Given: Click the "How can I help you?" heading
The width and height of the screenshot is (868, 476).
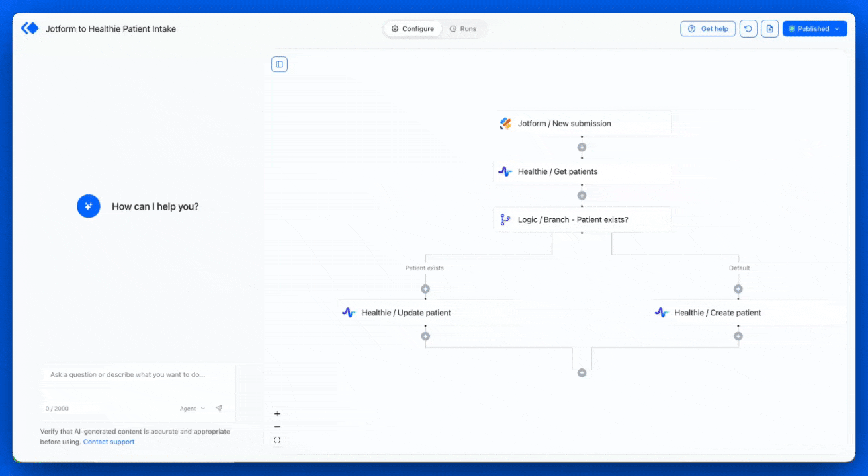Looking at the screenshot, I should point(155,206).
